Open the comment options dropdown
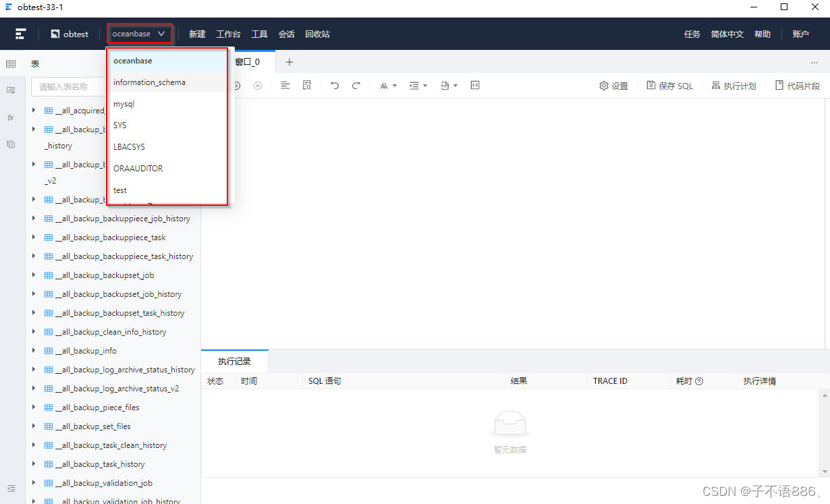830x504 pixels. (x=449, y=86)
